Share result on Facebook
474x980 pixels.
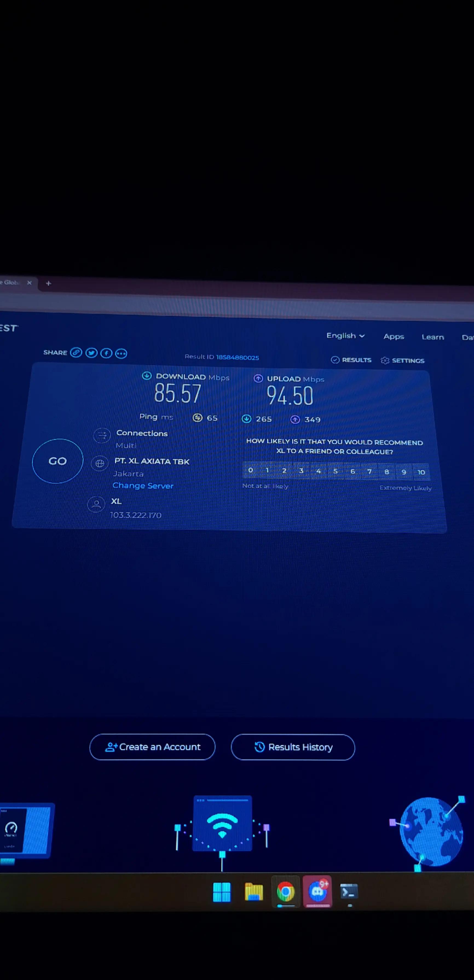(x=106, y=353)
